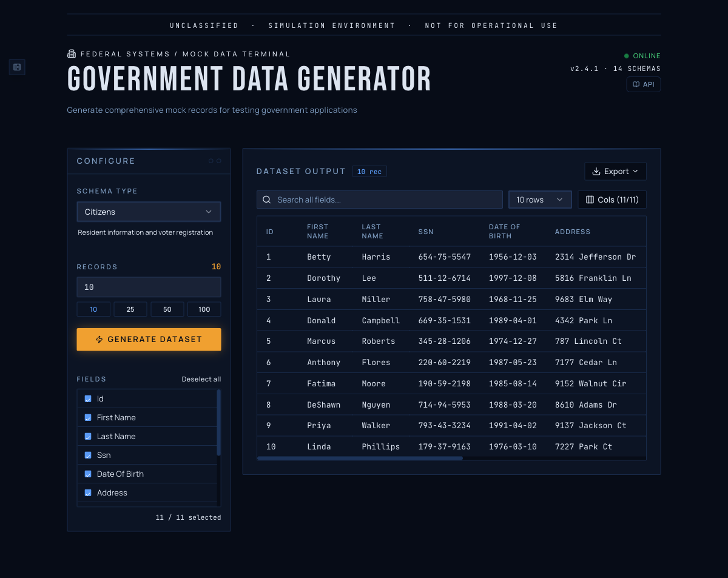Click the SSN cell 793-43-3234
728x578 pixels.
(445, 426)
